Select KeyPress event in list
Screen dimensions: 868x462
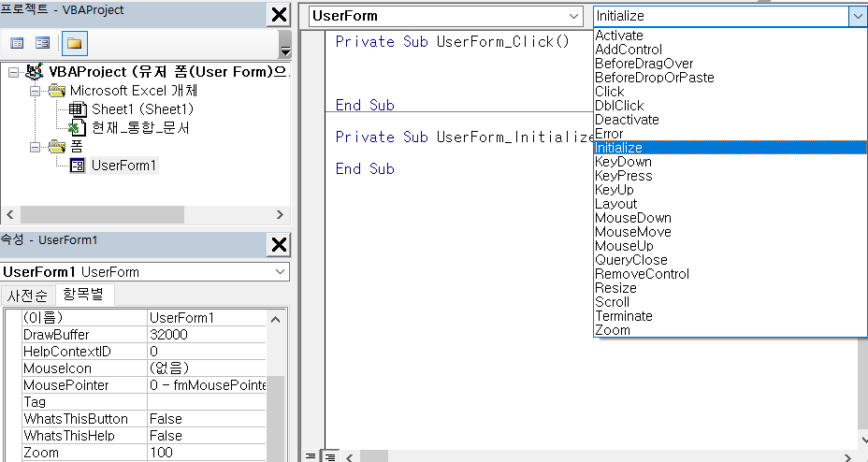coord(730,176)
